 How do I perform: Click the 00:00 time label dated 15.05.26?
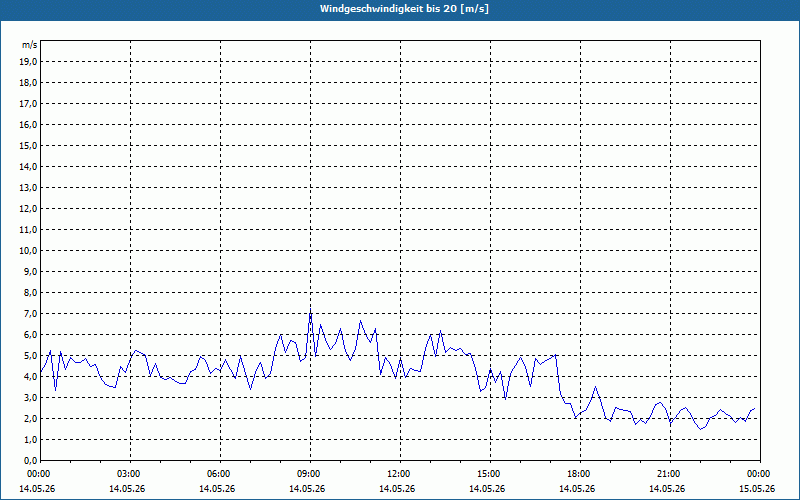pos(758,474)
